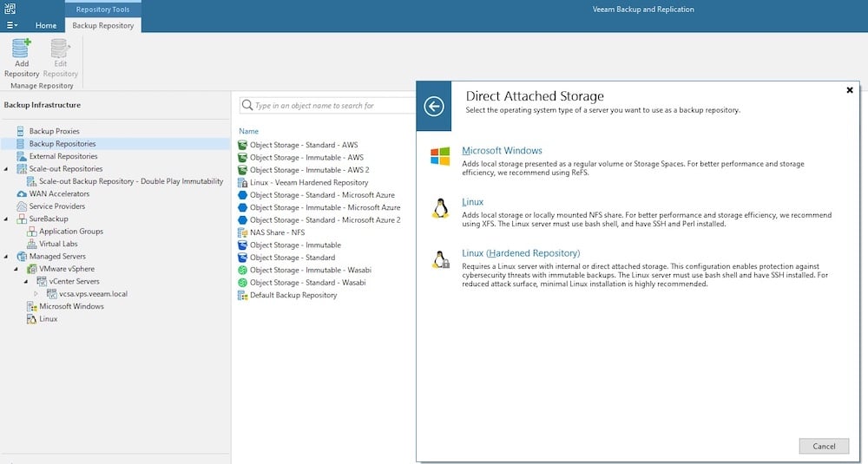Cancel the Direct Attached Storage dialog
Screen dimensions: 868x464
coord(824,447)
